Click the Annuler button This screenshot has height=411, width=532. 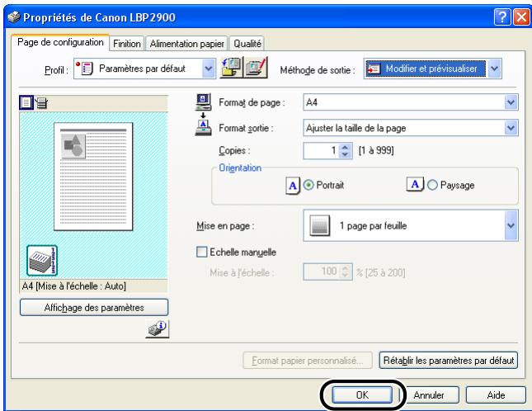point(429,395)
